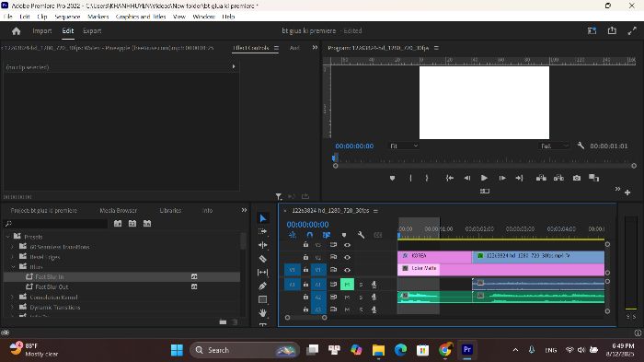Unmute audio track A1
This screenshot has width=644, height=362.
point(347,285)
